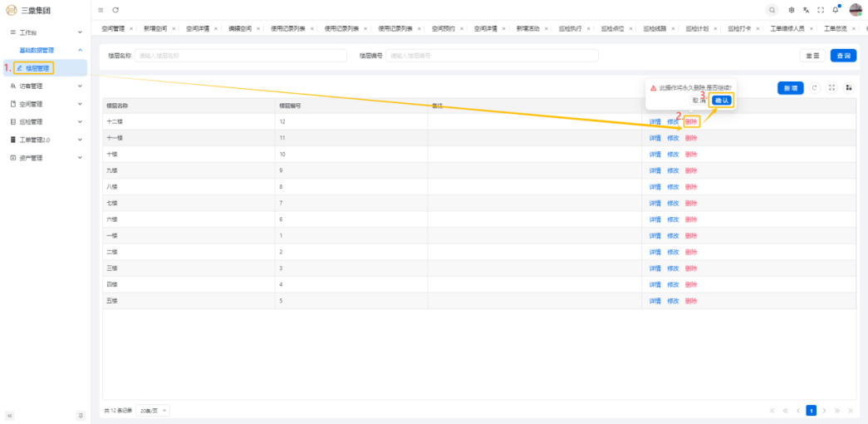Image resolution: width=868 pixels, height=424 pixels.
Task: Open the notification bell
Action: coord(836,10)
